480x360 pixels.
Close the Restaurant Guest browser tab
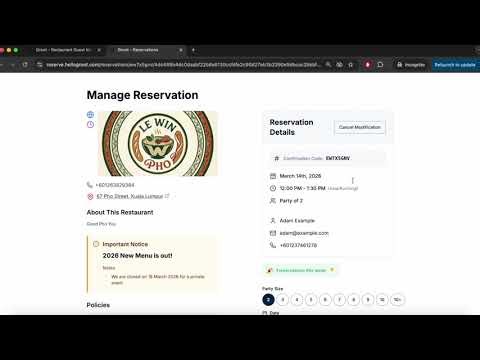99,50
